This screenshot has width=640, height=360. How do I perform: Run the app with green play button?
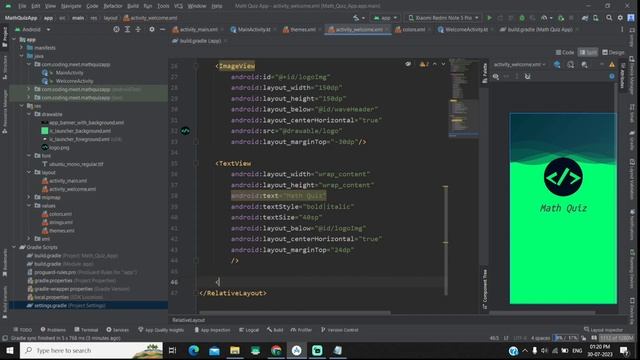(489, 18)
